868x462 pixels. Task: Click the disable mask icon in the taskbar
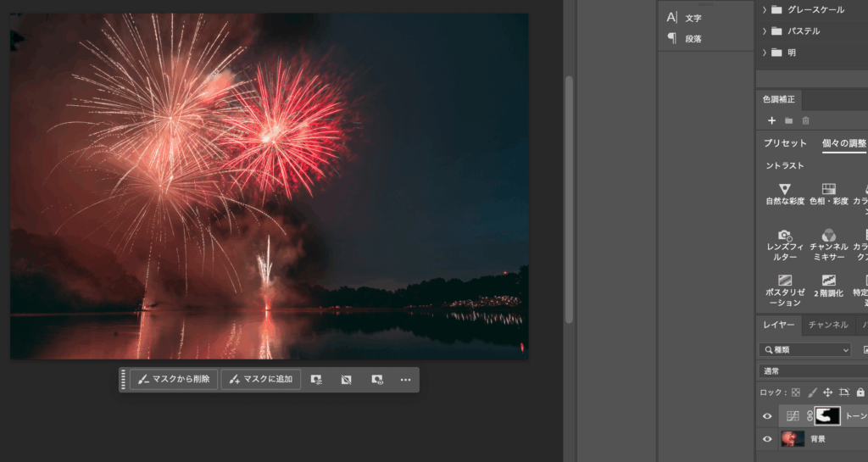pos(346,380)
